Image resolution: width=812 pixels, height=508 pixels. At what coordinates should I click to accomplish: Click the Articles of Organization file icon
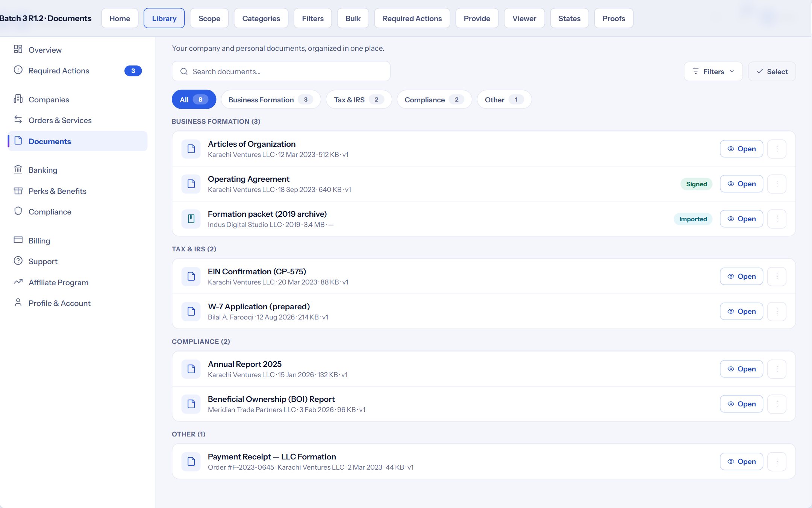191,149
